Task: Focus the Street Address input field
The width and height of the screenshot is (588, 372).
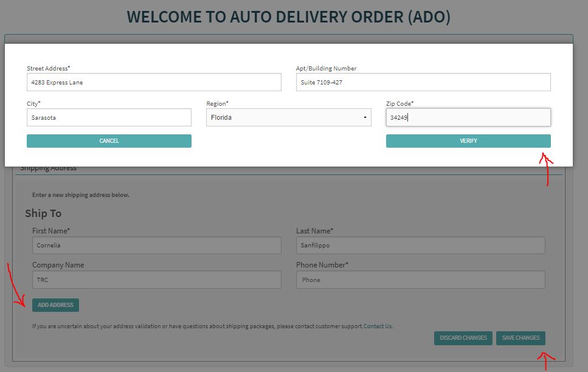Action: point(154,82)
